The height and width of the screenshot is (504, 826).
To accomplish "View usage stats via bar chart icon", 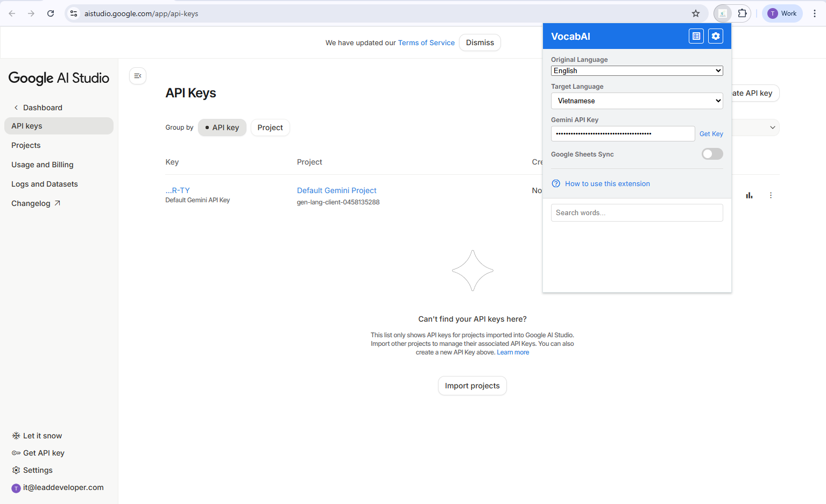I will pos(749,195).
